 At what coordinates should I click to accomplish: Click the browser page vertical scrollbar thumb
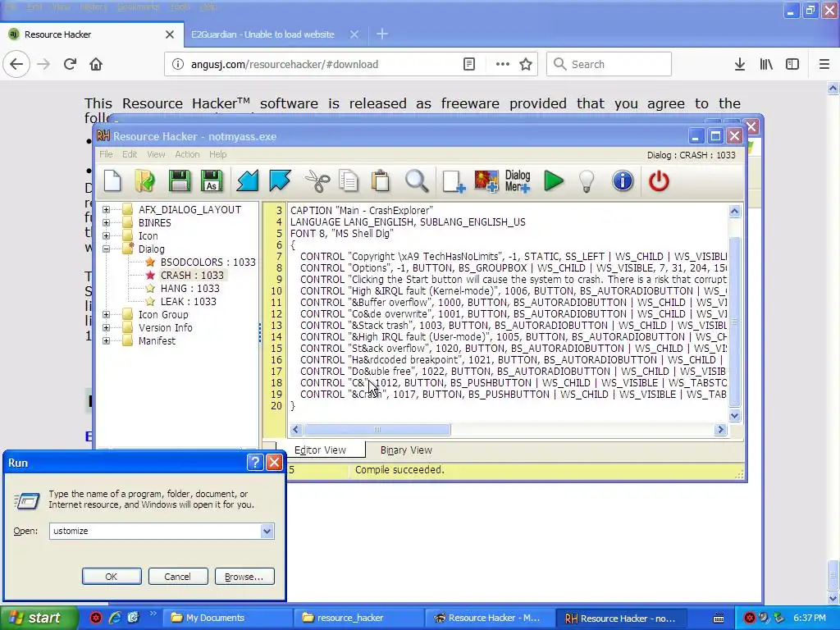coord(833,575)
